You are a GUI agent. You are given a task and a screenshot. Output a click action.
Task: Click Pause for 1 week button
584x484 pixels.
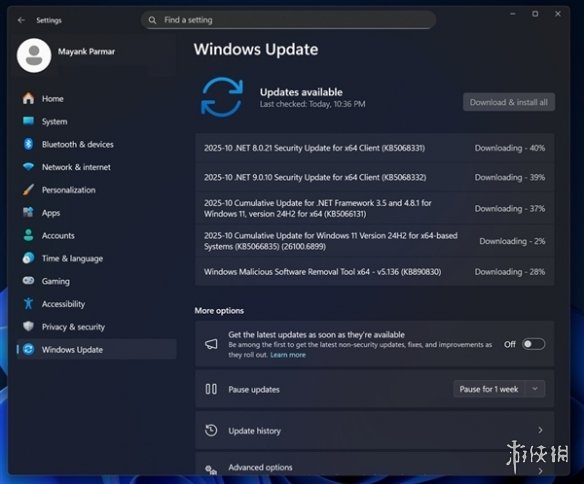pyautogui.click(x=489, y=389)
